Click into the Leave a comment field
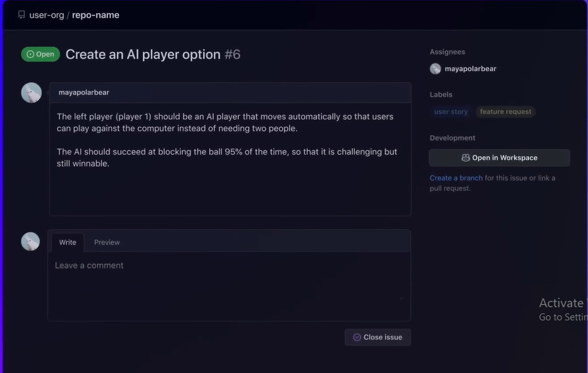 229,285
